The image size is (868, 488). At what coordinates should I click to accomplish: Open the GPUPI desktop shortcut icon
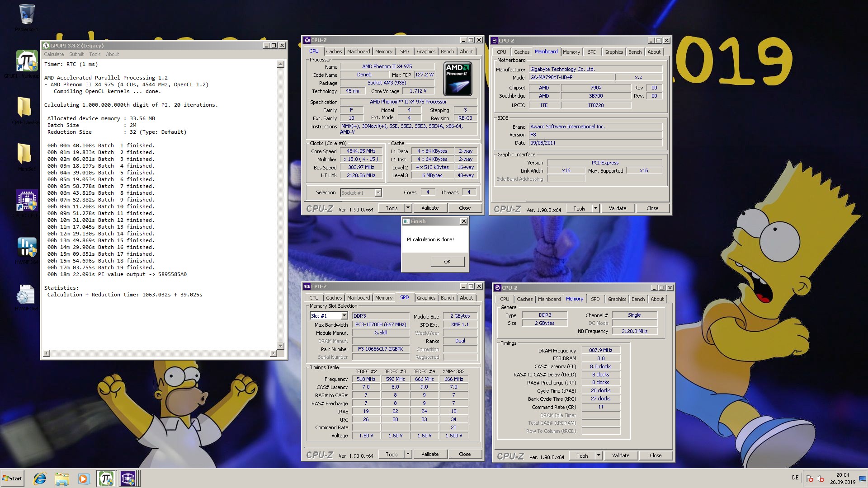26,61
